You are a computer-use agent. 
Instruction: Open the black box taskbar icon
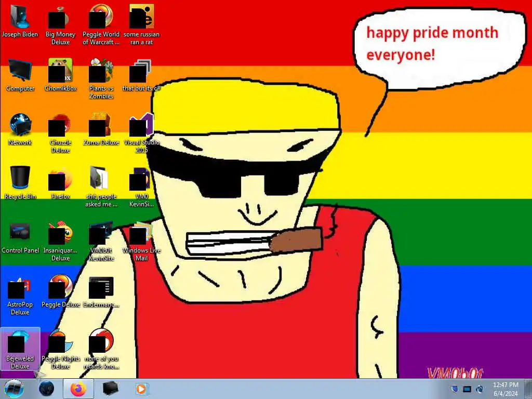pos(110,389)
